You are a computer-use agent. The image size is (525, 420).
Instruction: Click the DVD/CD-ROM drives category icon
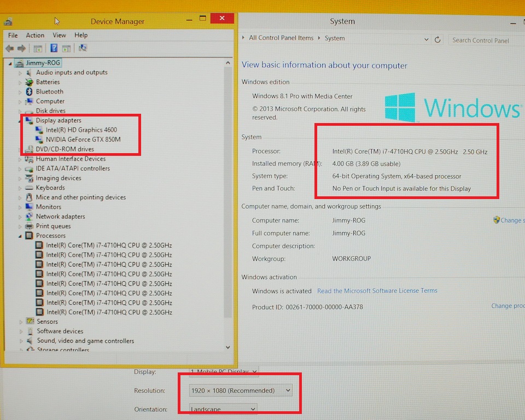(x=29, y=149)
